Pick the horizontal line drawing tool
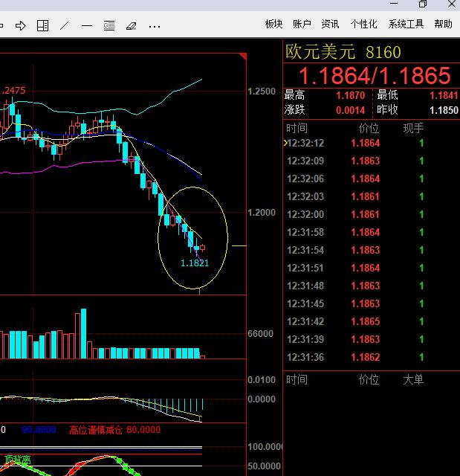Image resolution: width=460 pixels, height=476 pixels. [x=87, y=25]
